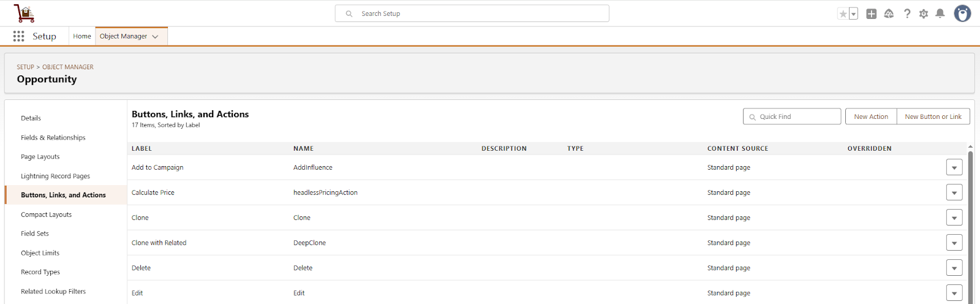Open row menu for Add to Campaign

point(954,167)
